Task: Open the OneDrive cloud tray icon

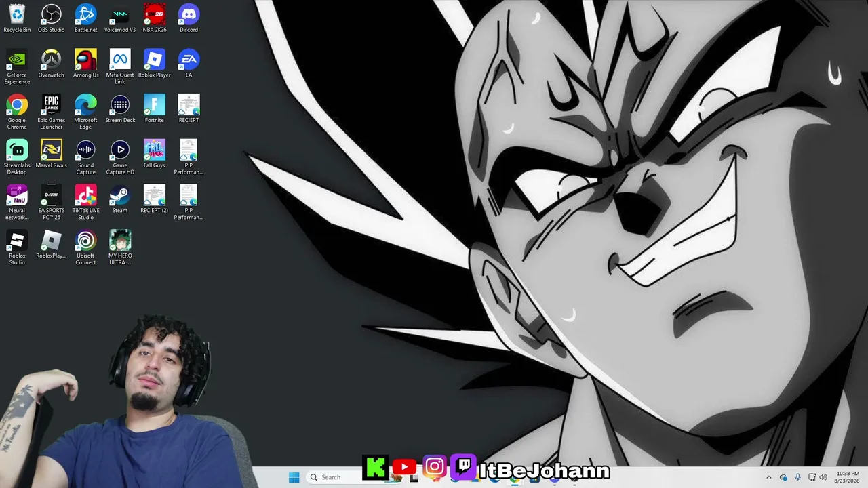Action: pyautogui.click(x=783, y=477)
